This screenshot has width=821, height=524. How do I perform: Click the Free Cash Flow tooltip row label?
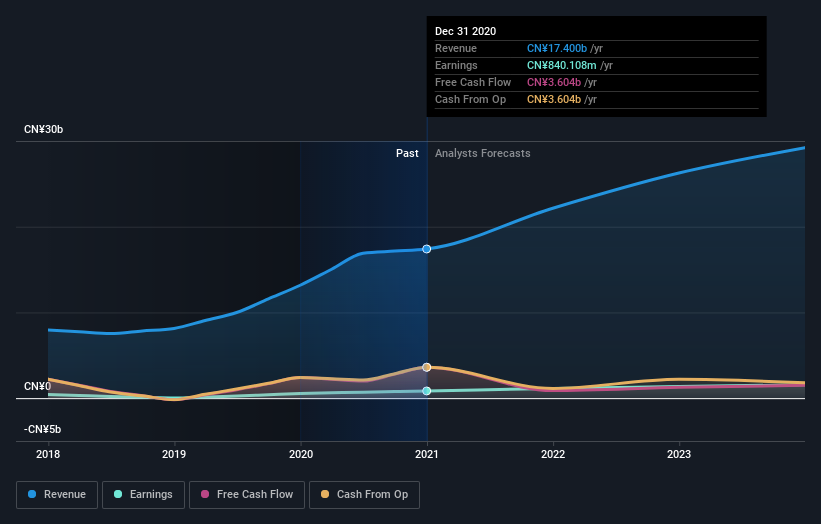pos(473,82)
